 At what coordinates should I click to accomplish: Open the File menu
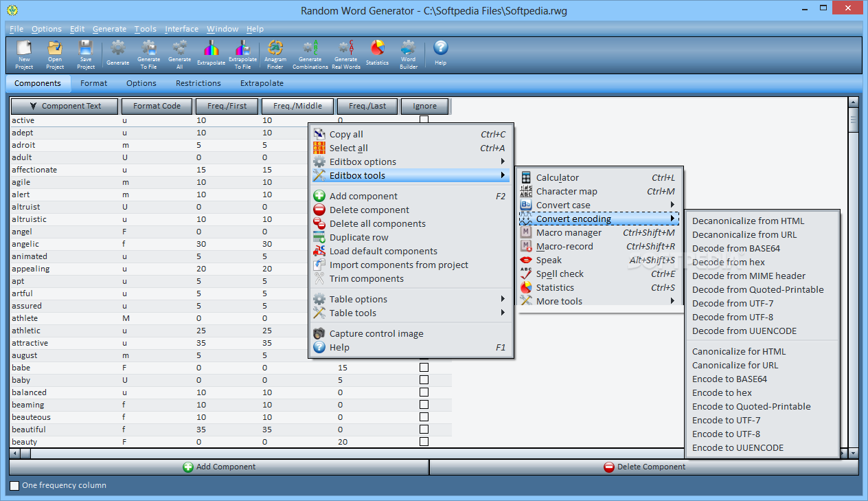pyautogui.click(x=16, y=29)
